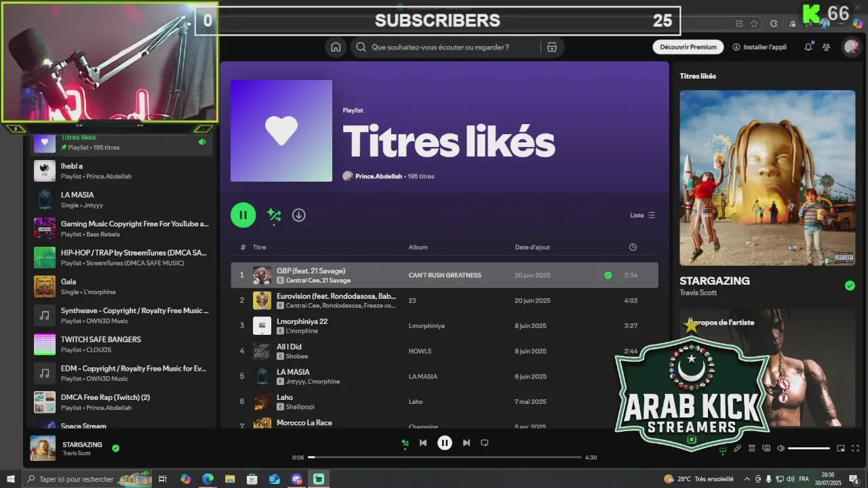Open EDM Copyright playlist in sidebar

click(121, 373)
